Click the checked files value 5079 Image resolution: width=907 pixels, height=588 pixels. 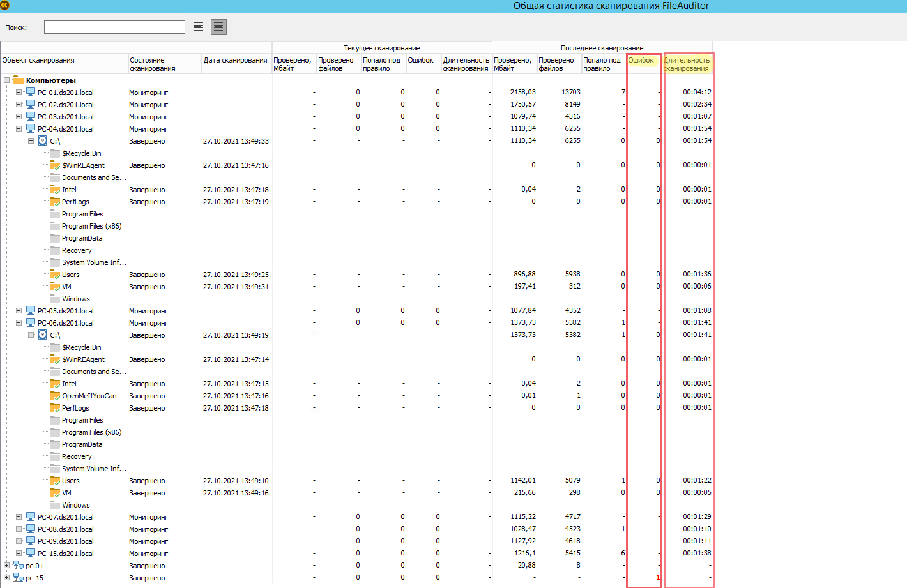click(x=573, y=480)
